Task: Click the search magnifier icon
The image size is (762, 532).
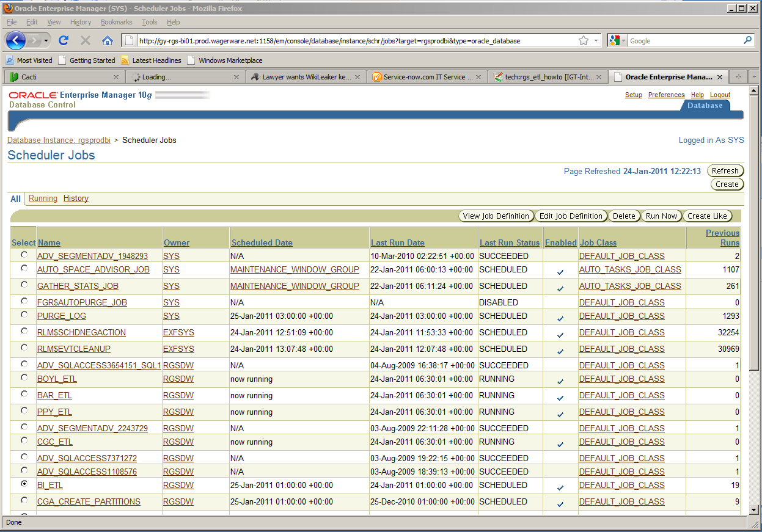Action: click(747, 41)
